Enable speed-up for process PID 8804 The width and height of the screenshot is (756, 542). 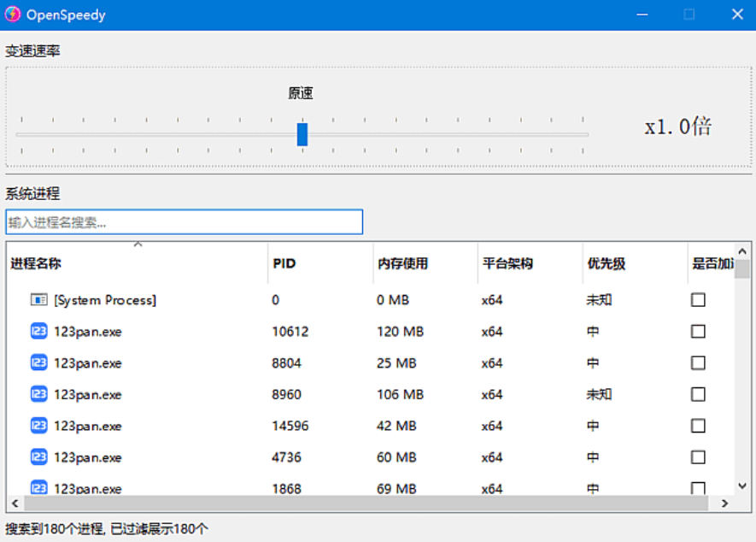click(x=698, y=362)
